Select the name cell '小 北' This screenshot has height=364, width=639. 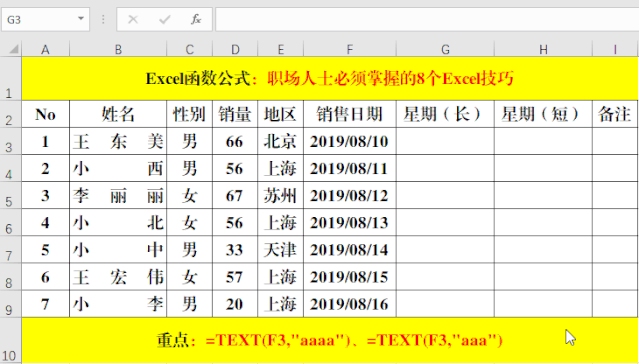click(118, 223)
